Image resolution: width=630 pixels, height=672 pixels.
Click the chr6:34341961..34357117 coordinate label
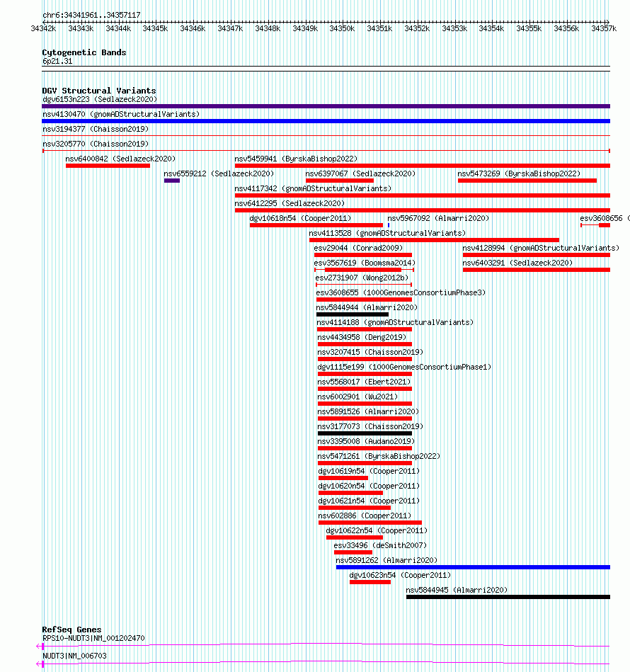pyautogui.click(x=91, y=15)
